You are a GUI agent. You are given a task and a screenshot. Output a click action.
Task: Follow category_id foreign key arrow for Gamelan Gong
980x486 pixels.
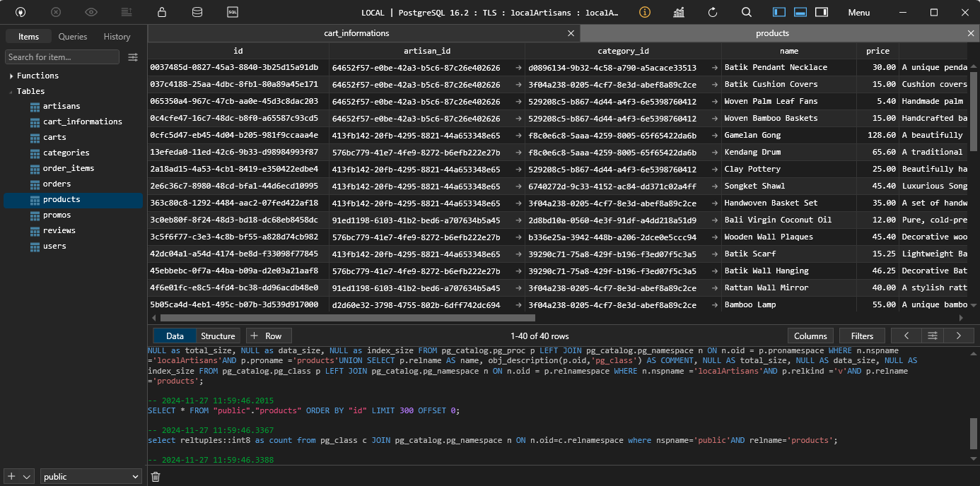click(714, 136)
